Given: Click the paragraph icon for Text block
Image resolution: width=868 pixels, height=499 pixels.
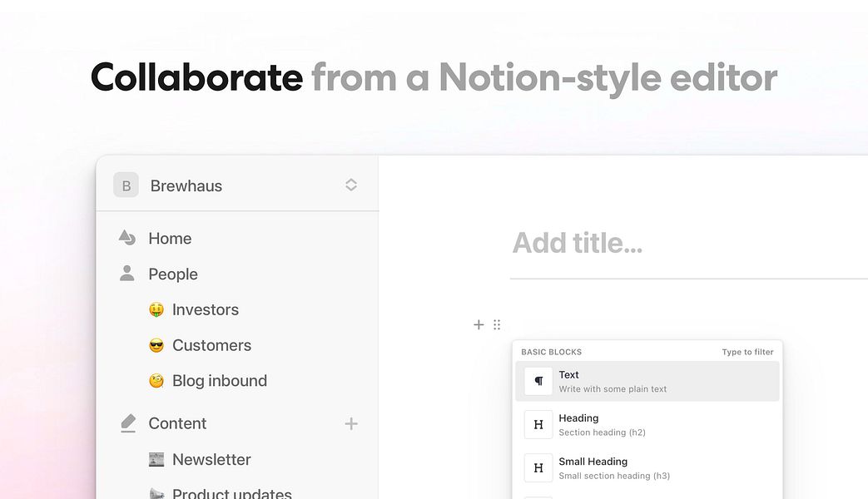Looking at the screenshot, I should pyautogui.click(x=538, y=381).
